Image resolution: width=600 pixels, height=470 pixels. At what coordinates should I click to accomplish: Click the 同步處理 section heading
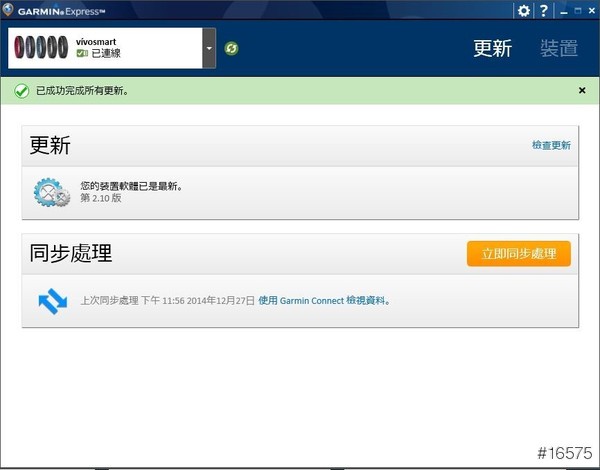pyautogui.click(x=71, y=253)
